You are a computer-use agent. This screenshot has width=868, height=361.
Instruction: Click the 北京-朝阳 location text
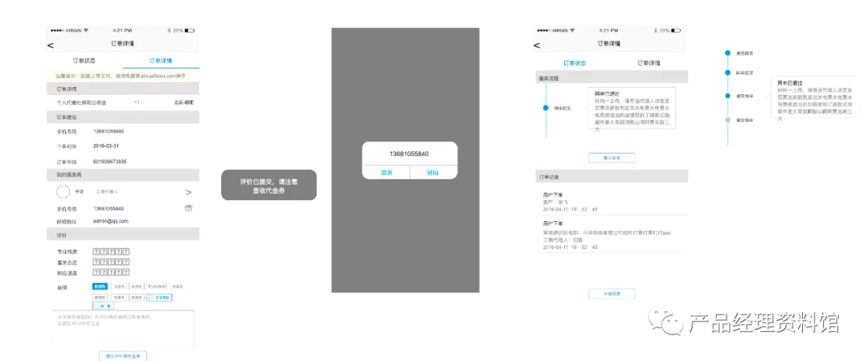tap(183, 103)
